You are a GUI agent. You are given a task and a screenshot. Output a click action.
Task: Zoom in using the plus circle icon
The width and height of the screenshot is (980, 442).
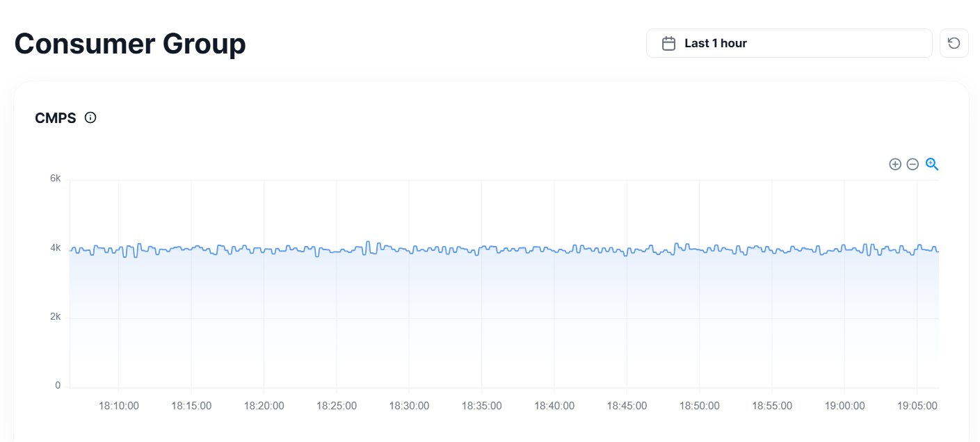[x=895, y=164]
